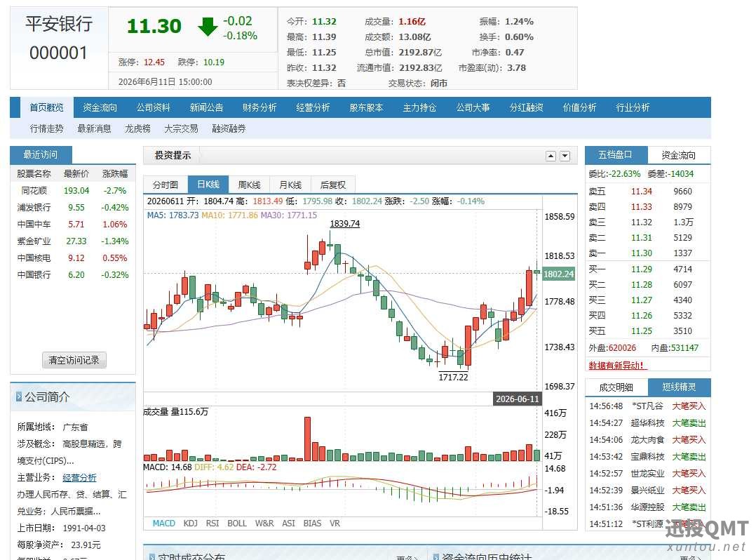Viewport: 756px width, 560px height.
Task: Open 中国中车 in recent visits
Action: click(x=34, y=225)
